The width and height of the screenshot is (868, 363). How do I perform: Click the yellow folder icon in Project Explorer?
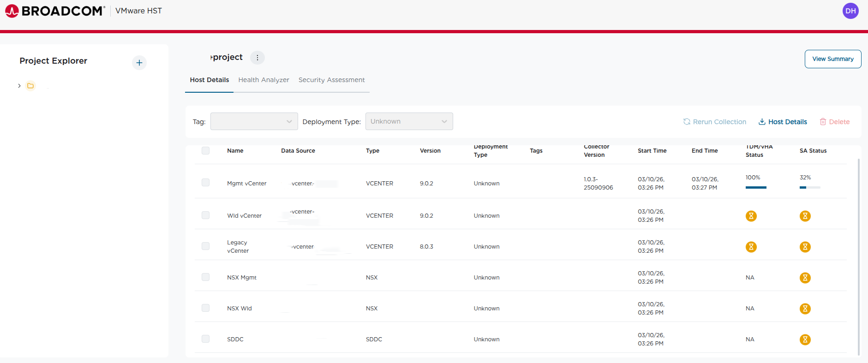click(30, 86)
